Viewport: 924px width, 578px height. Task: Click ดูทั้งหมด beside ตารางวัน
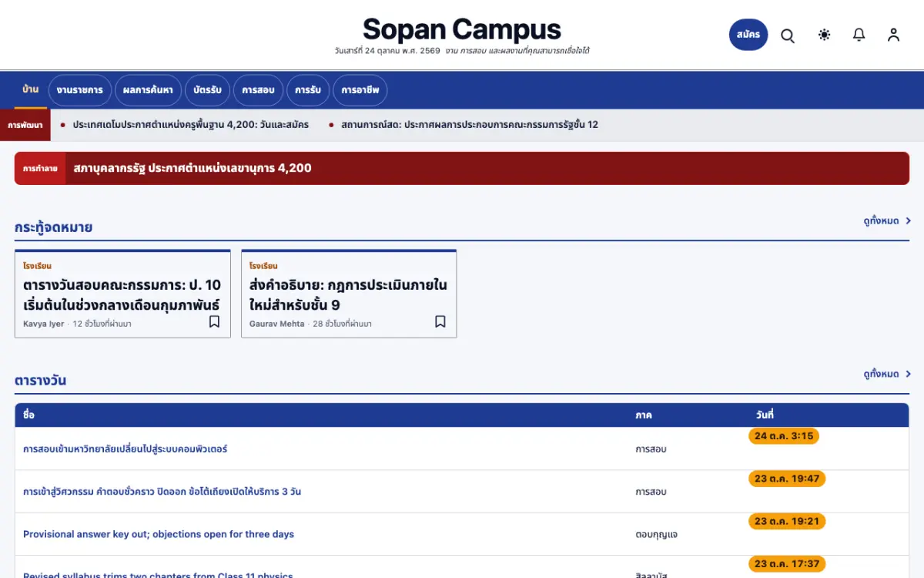[887, 375]
